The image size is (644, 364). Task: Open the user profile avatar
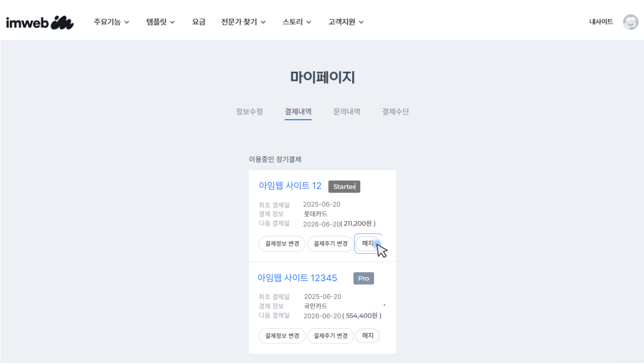coord(631,22)
